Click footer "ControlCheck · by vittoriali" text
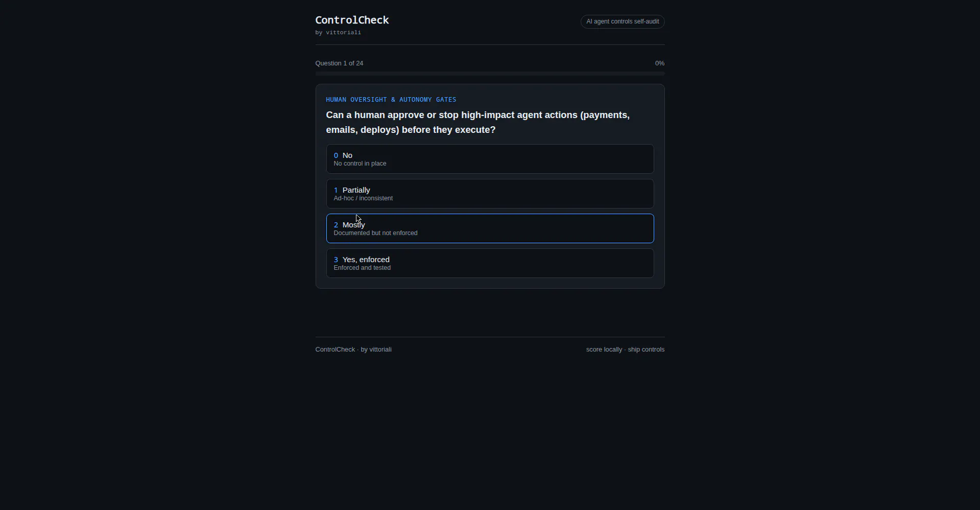Image resolution: width=980 pixels, height=510 pixels. tap(353, 350)
